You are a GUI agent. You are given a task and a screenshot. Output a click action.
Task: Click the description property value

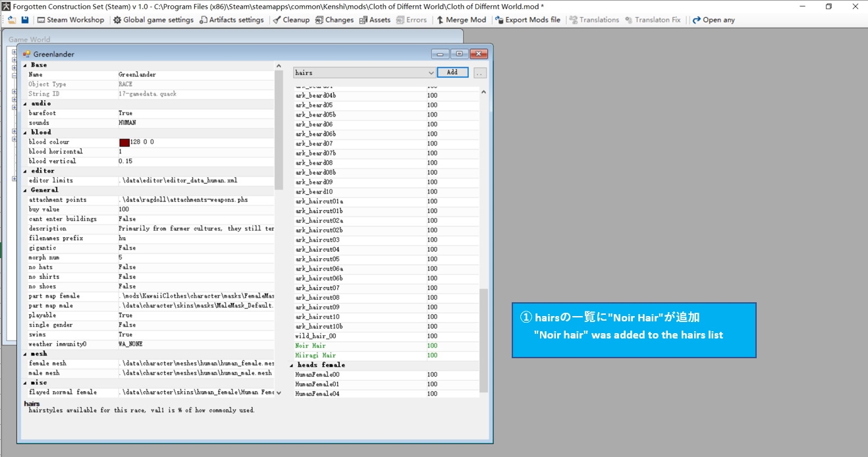pyautogui.click(x=196, y=228)
